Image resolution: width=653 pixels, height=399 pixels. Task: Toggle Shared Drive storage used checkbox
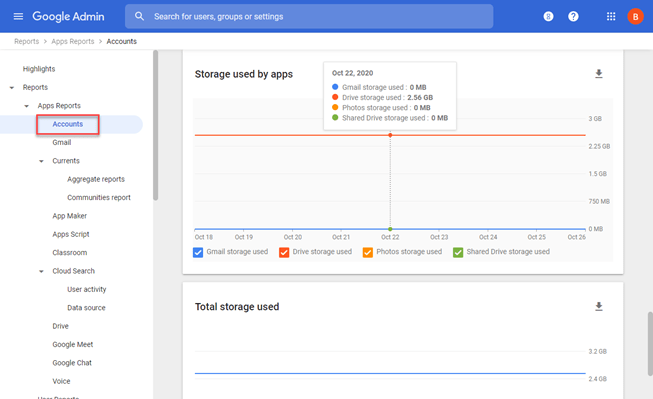[x=458, y=252]
